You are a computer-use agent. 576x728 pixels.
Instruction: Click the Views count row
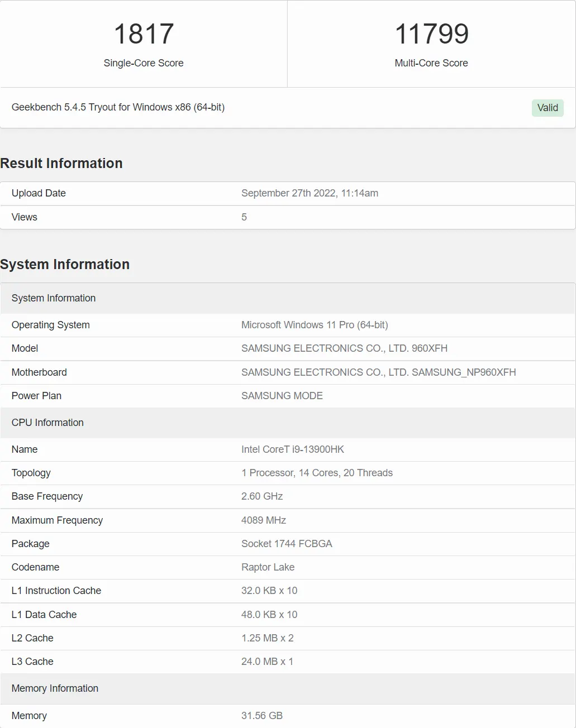pyautogui.click(x=288, y=217)
